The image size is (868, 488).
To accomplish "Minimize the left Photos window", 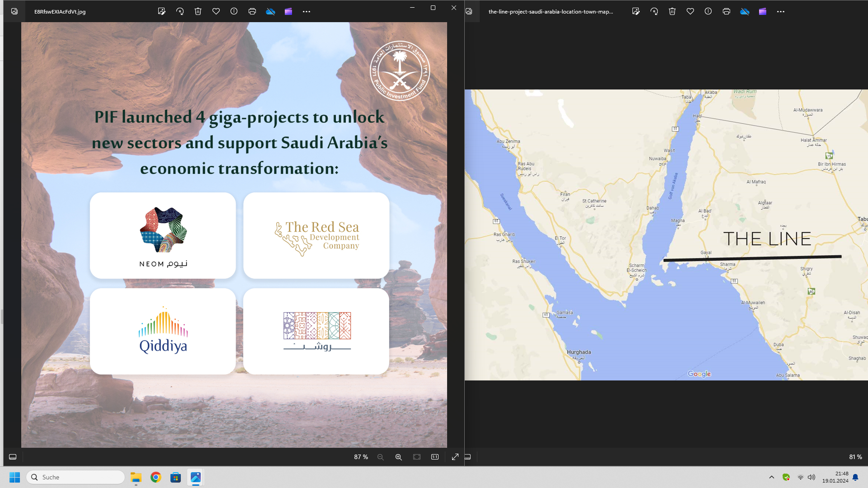I will pos(412,8).
